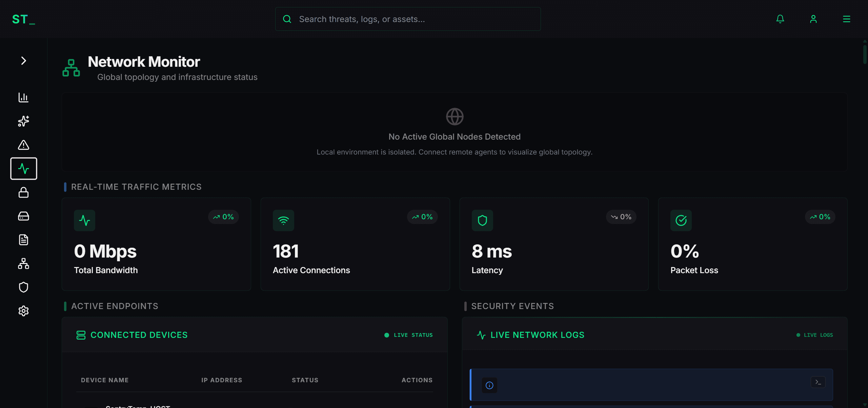Open the bar chart dashboard sidebar icon
868x408 pixels.
click(23, 97)
